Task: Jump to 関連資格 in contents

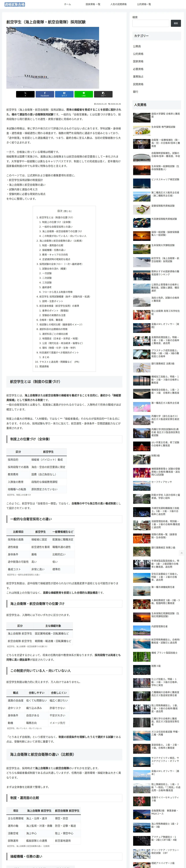Action: pyautogui.click(x=44, y=366)
